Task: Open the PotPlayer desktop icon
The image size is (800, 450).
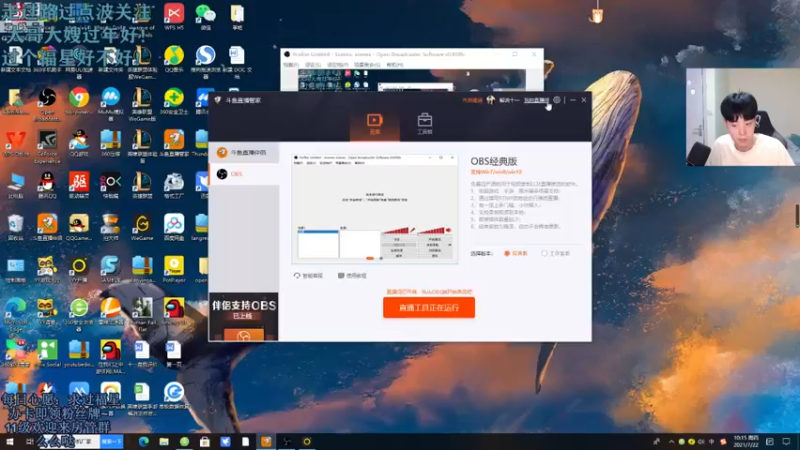Action: (x=174, y=269)
